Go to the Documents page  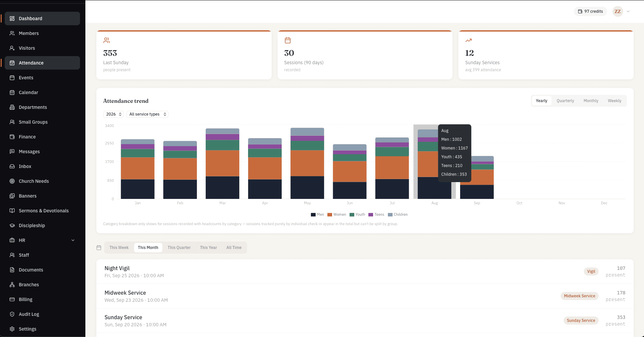point(42,270)
